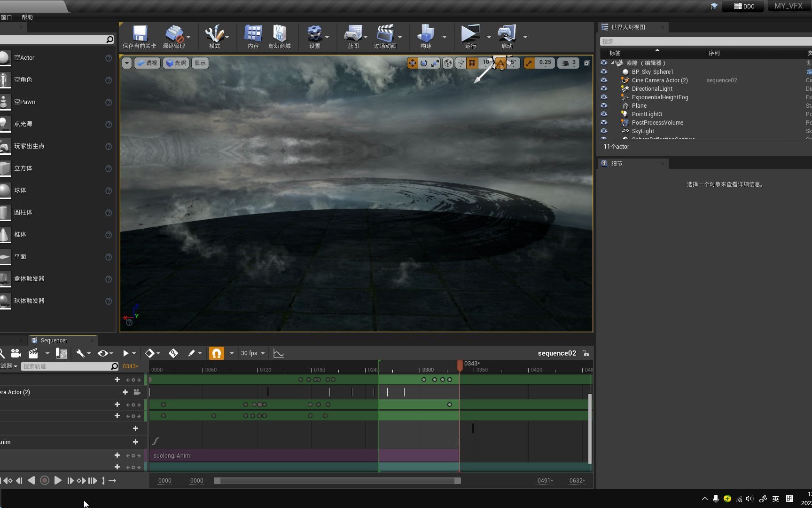Image resolution: width=812 pixels, height=508 pixels.
Task: Click the Sequencer timeline range scrollbar
Action: point(337,481)
